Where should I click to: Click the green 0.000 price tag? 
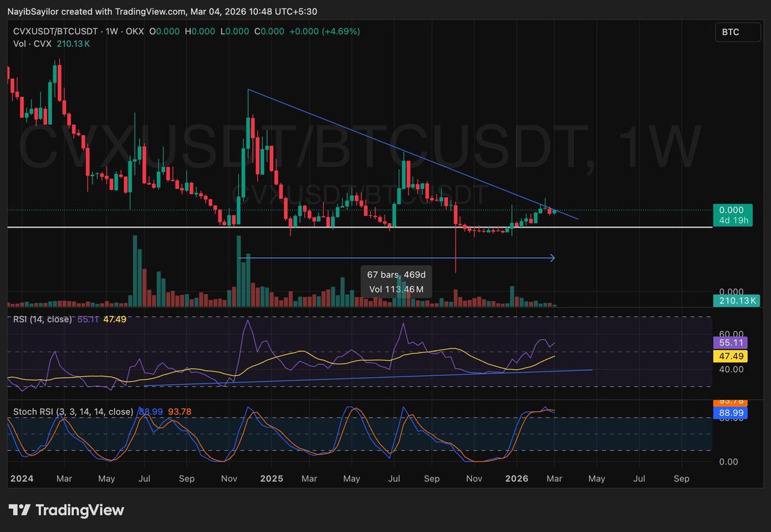tap(732, 209)
